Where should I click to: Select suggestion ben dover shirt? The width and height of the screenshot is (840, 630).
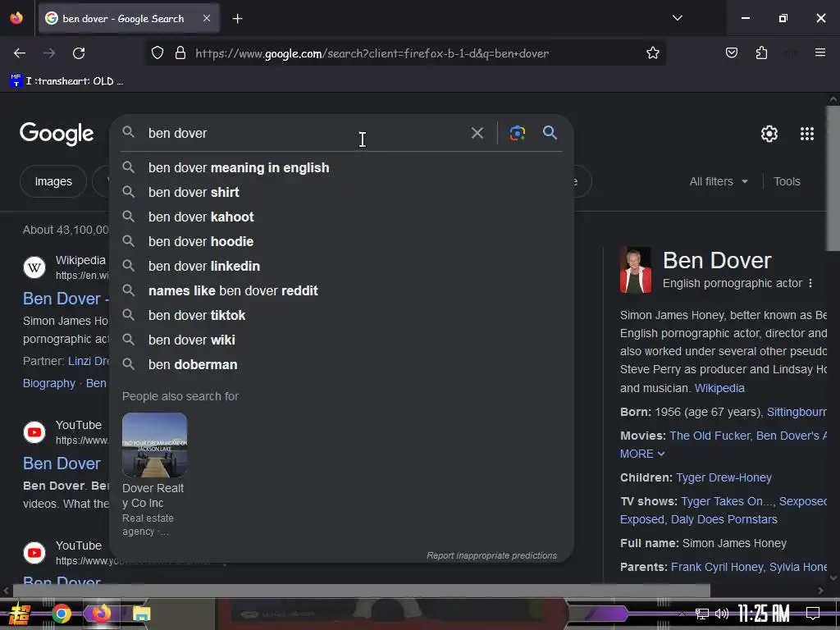point(342,192)
